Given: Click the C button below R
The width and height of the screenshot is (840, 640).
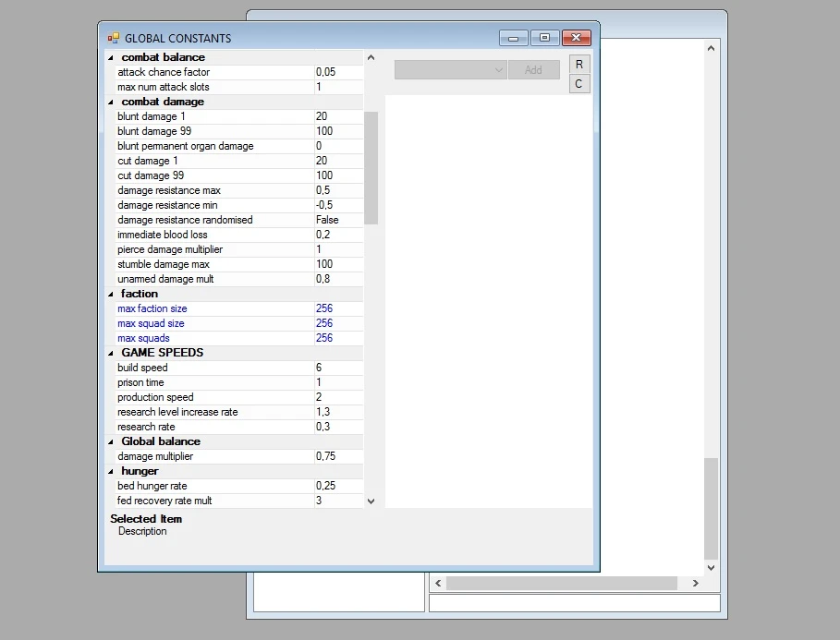Looking at the screenshot, I should click(579, 84).
